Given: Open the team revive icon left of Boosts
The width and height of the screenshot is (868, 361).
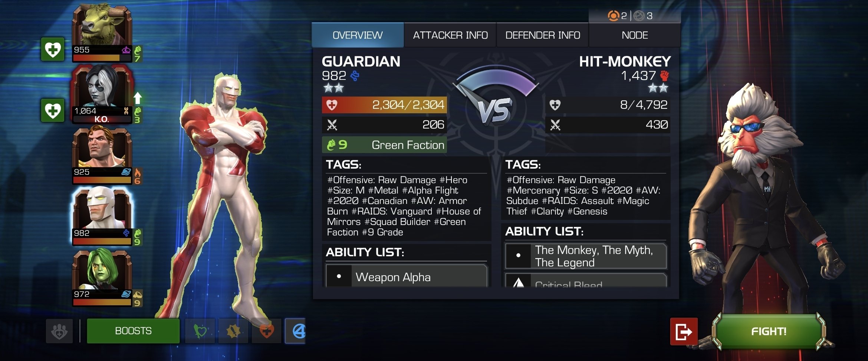Looking at the screenshot, I should 59,331.
